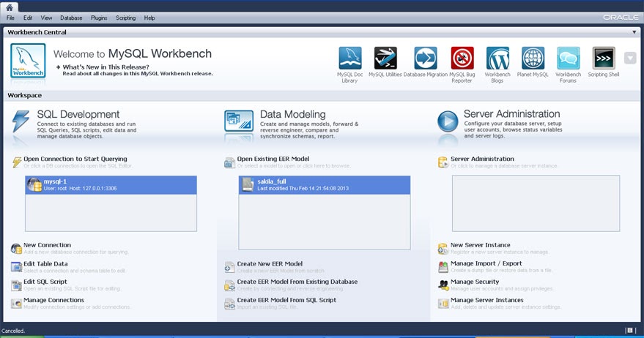The image size is (644, 338).
Task: Click Create EER Model From SQL Script link
Action: 286,300
